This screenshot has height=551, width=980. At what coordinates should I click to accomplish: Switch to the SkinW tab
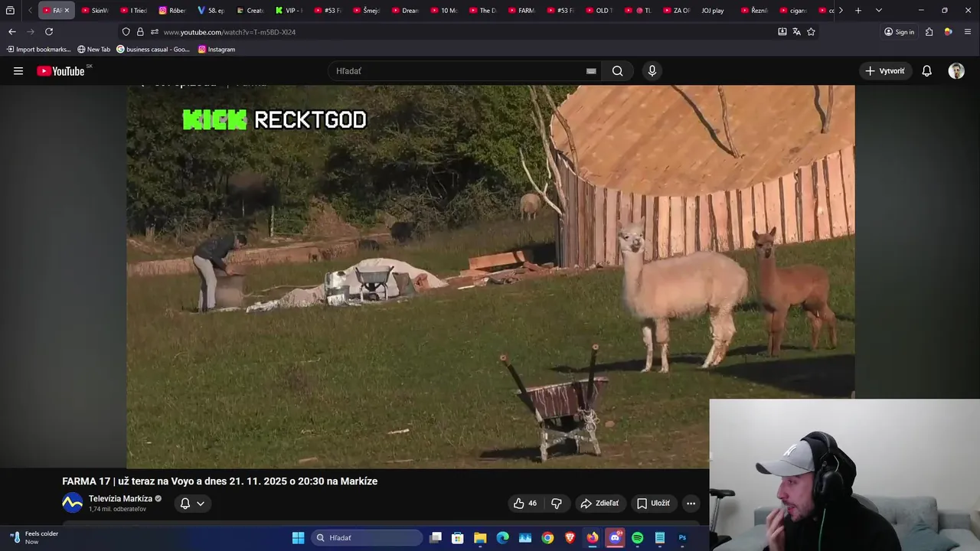coord(95,10)
